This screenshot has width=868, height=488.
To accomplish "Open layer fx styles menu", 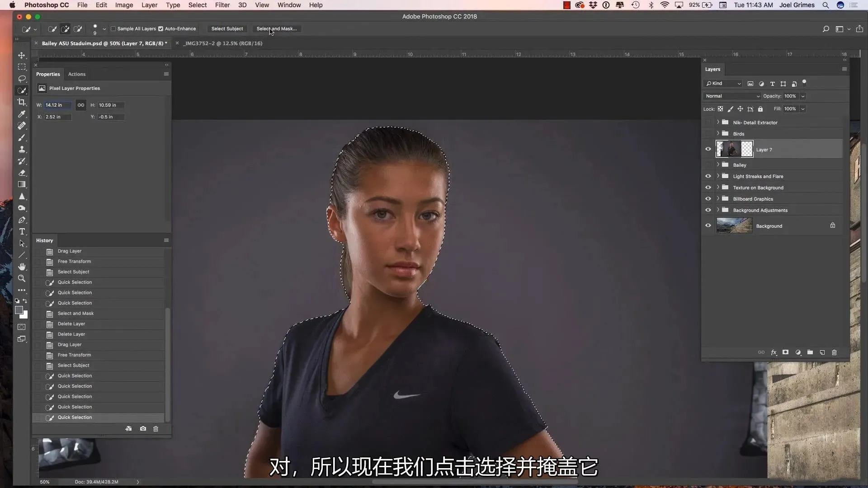I will click(x=774, y=352).
